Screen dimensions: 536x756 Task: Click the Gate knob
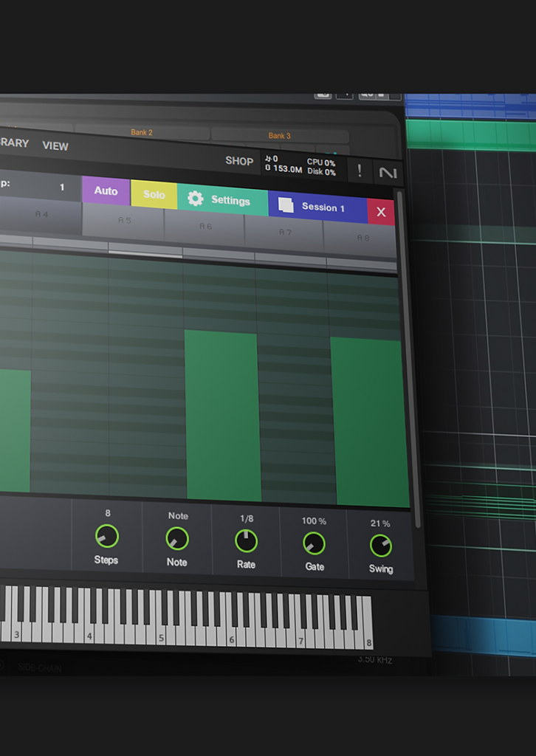[314, 543]
